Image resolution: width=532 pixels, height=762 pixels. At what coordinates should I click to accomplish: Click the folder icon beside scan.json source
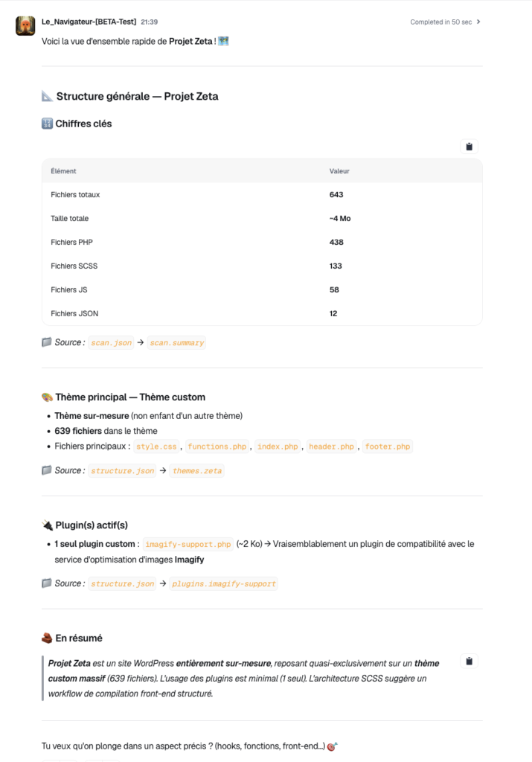point(47,343)
